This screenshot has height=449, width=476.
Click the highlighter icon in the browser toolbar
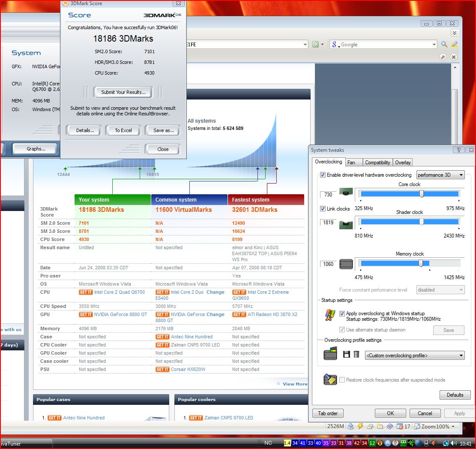click(454, 44)
